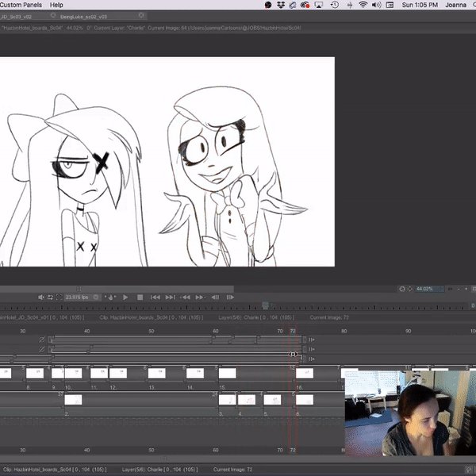Screen dimensions: 476x476
Task: Click frame 40 on the upper timeline ruler
Action: (x=86, y=331)
